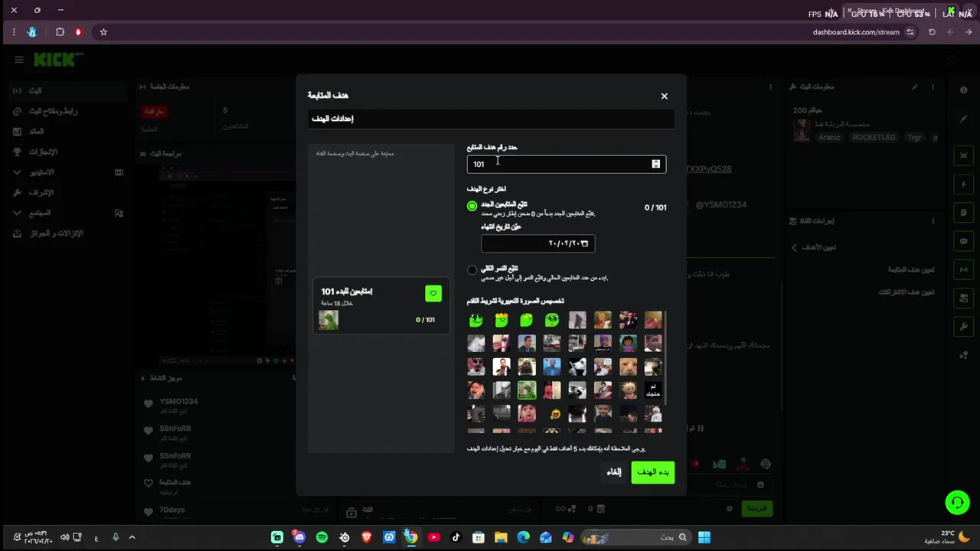The image size is (980, 551).
Task: Click the lightning bolt icon in right toolbar
Action: 964,184
